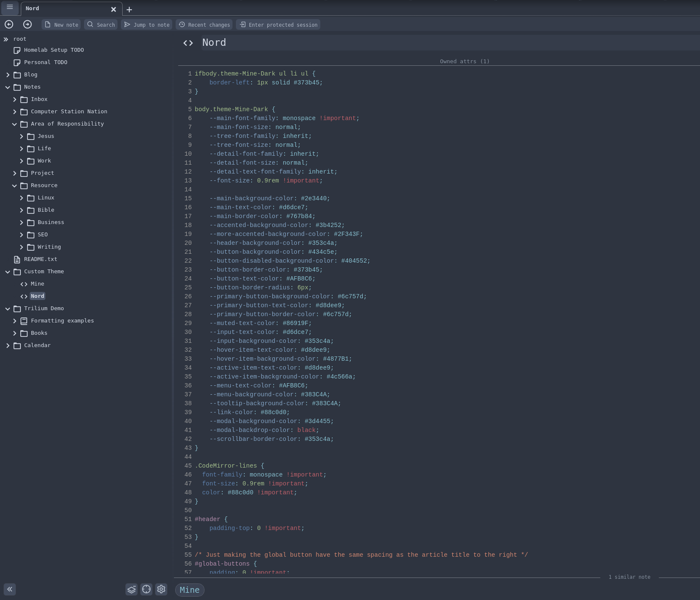Show Recent changes

pyautogui.click(x=204, y=25)
